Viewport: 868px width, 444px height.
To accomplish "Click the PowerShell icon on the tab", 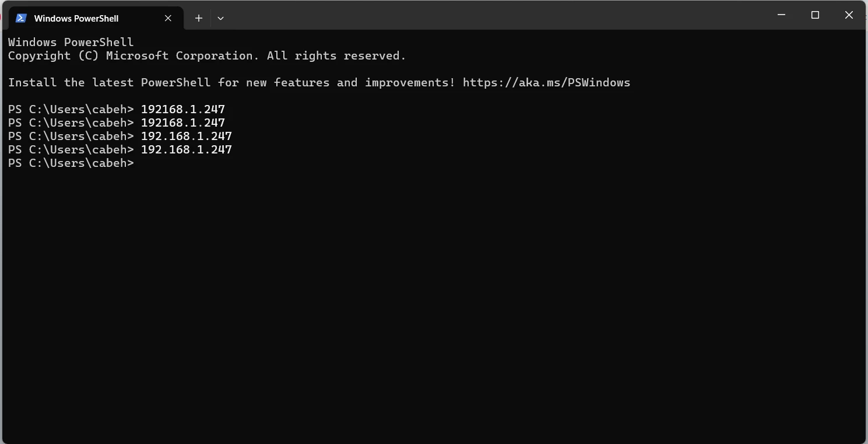I will click(21, 18).
